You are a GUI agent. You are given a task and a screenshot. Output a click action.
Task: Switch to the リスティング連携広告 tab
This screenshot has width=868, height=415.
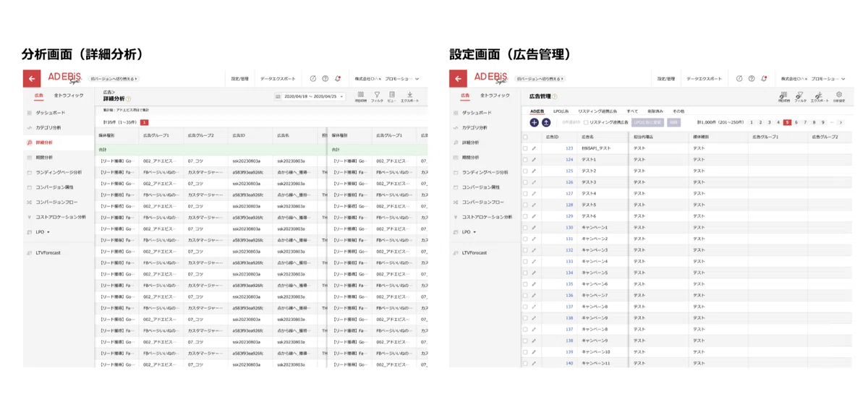tap(597, 111)
